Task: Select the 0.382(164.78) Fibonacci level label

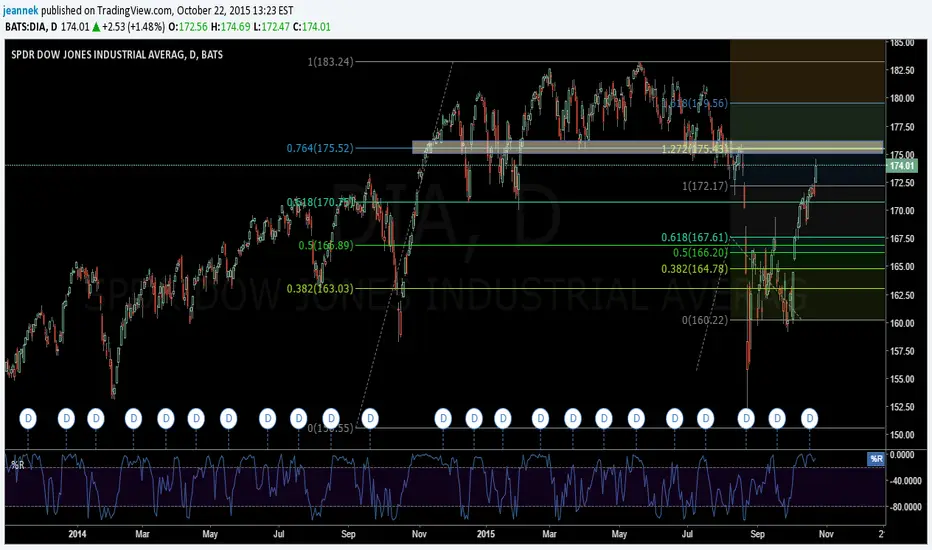Action: [x=694, y=269]
